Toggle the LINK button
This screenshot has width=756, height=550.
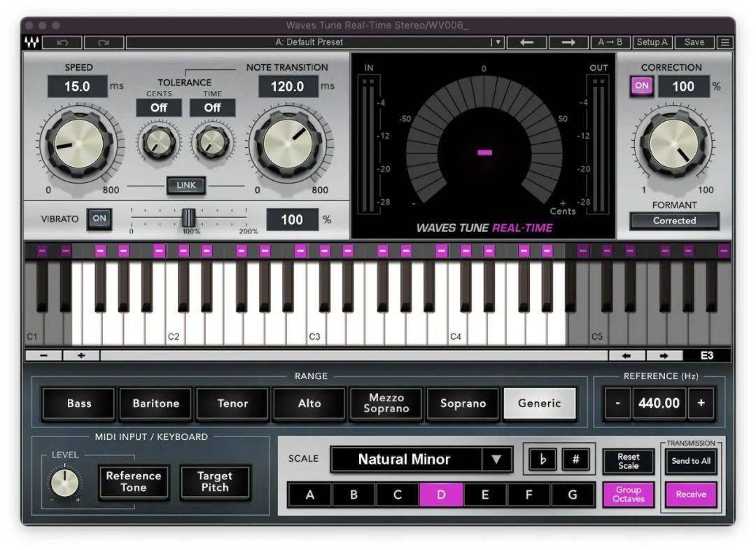click(186, 185)
